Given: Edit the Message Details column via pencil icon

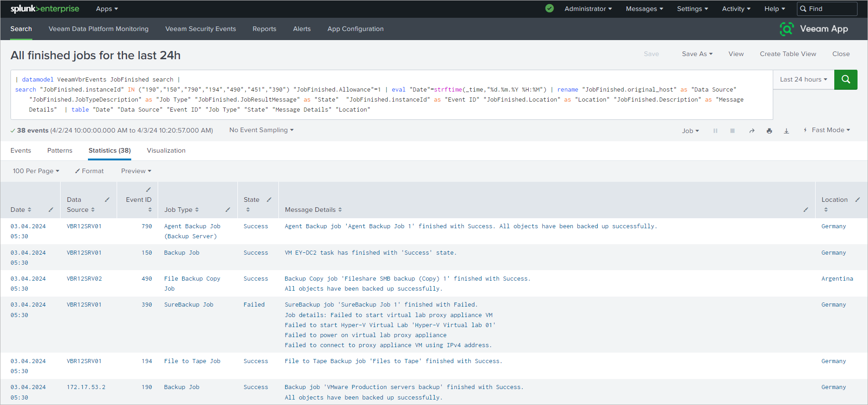Looking at the screenshot, I should tap(806, 210).
